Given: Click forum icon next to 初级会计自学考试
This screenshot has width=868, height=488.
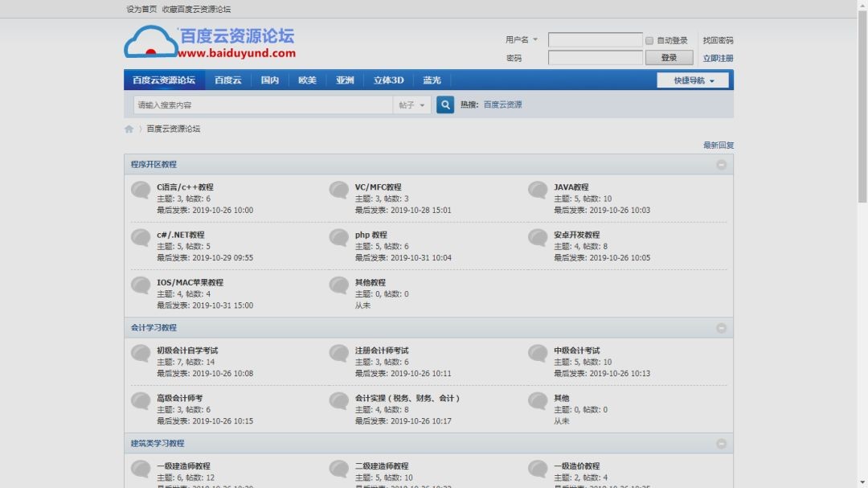Looking at the screenshot, I should (x=141, y=354).
